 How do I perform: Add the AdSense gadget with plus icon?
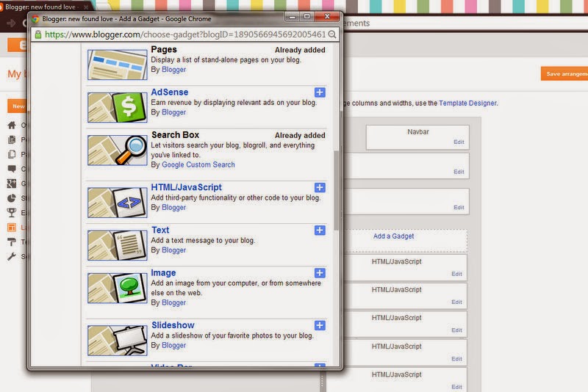pos(320,92)
